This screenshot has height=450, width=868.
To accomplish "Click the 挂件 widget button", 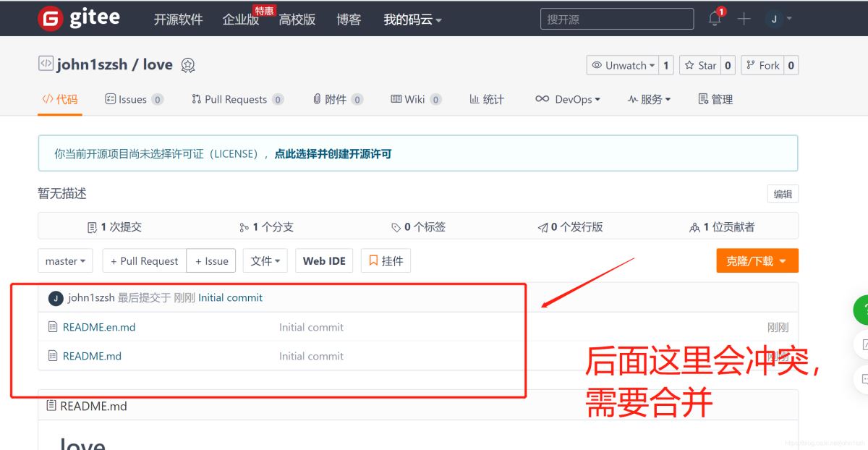I will [x=386, y=261].
